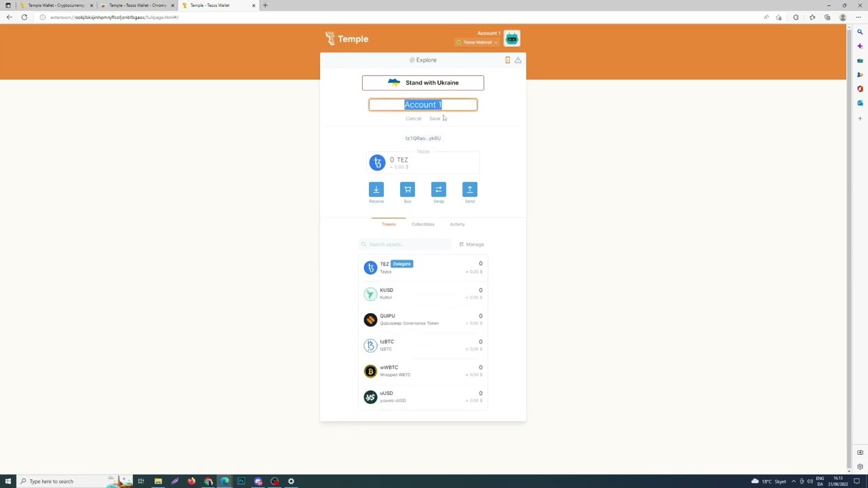The image size is (868, 488).
Task: Click the account avatar in the header
Action: tap(512, 39)
